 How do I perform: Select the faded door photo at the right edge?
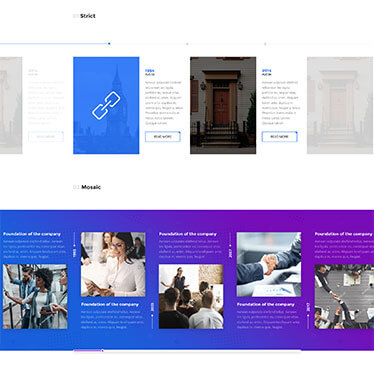point(340,105)
